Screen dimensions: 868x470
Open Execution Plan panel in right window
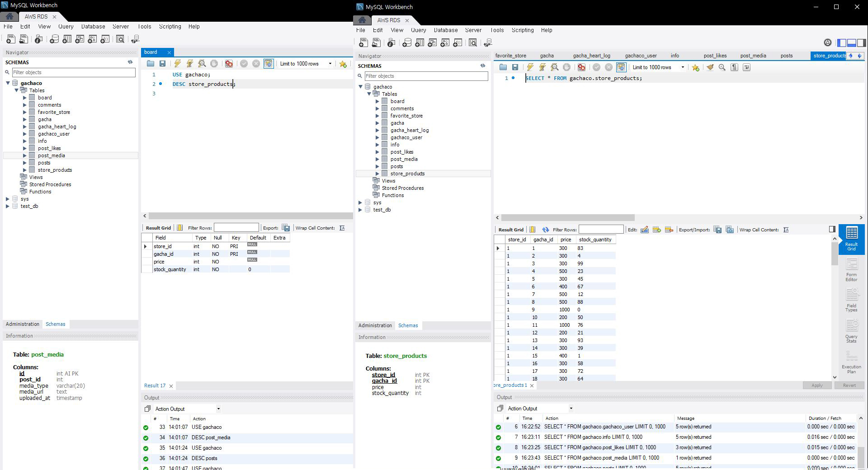point(851,362)
